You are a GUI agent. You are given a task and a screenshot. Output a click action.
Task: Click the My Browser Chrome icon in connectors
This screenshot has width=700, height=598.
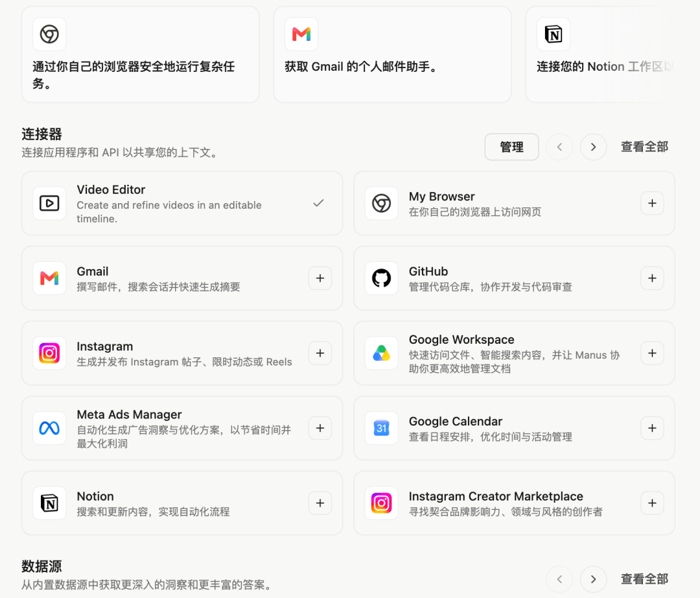click(382, 203)
